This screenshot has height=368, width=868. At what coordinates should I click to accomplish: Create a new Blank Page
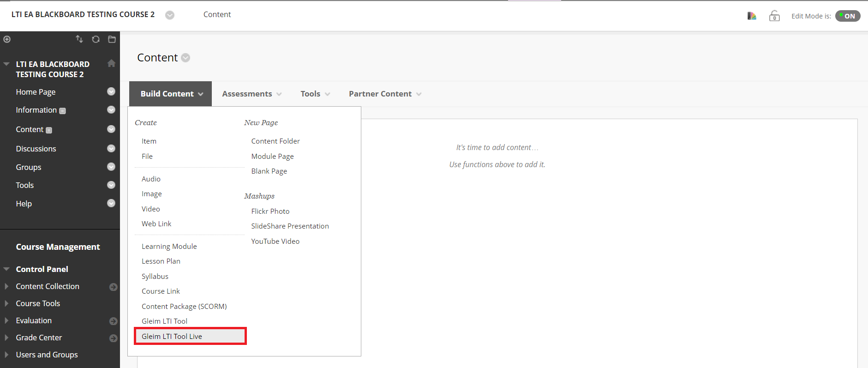(269, 171)
